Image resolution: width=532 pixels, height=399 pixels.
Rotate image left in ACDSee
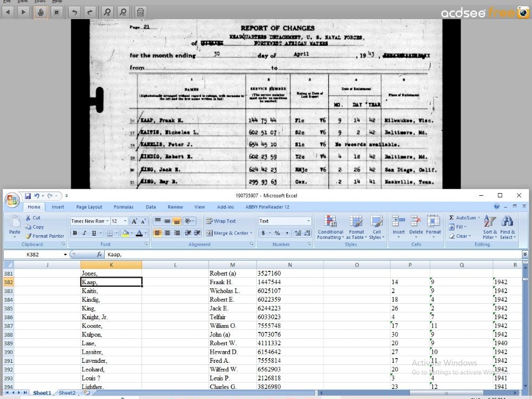[x=74, y=13]
